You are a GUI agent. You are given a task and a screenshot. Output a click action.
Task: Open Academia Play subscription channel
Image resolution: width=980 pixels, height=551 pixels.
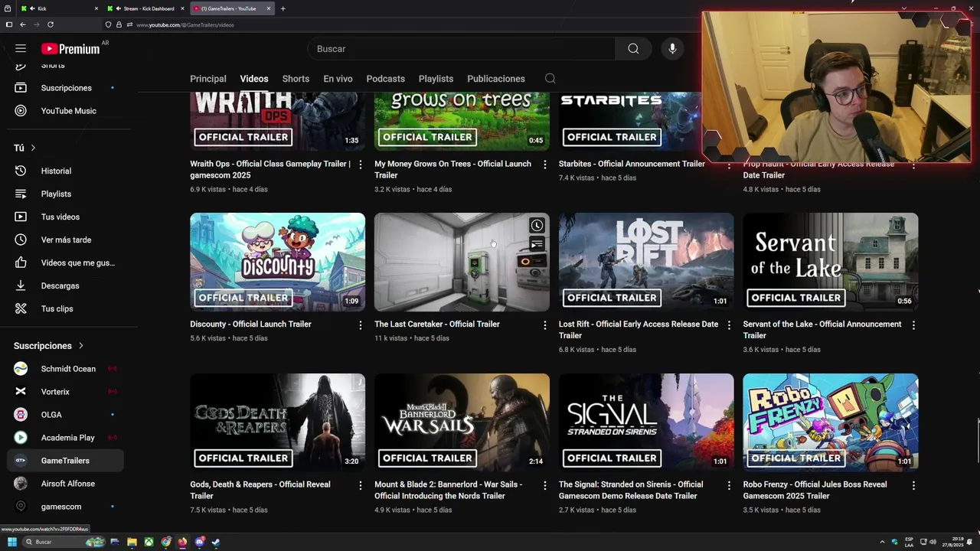click(66, 438)
